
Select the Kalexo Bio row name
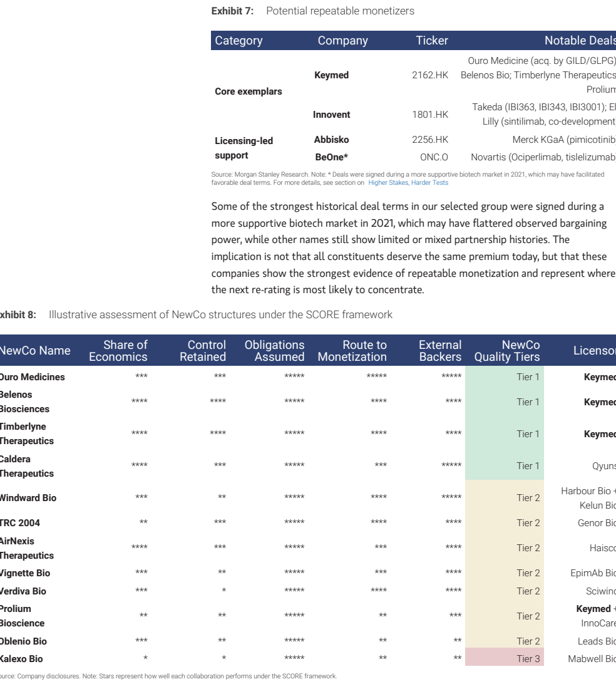pos(21,659)
